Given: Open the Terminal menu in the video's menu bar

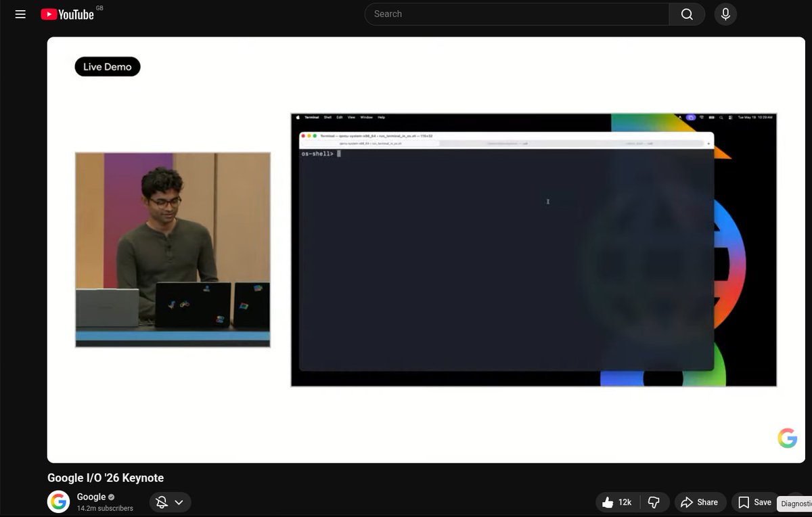Looking at the screenshot, I should point(312,117).
